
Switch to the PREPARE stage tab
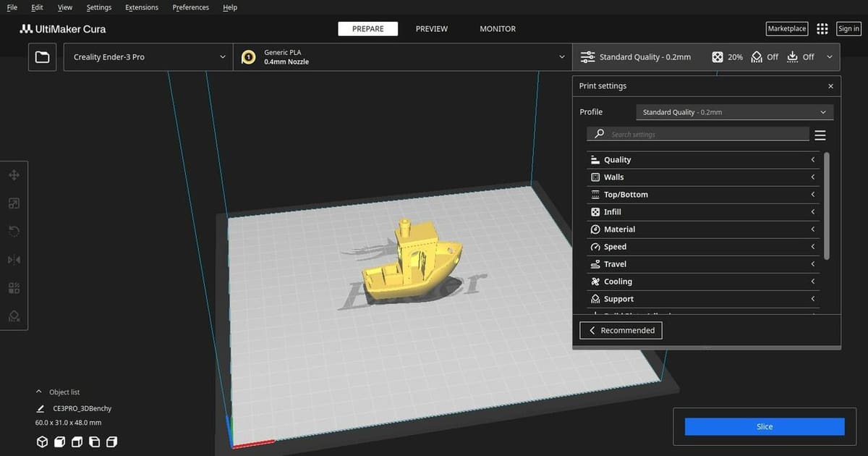pos(368,29)
